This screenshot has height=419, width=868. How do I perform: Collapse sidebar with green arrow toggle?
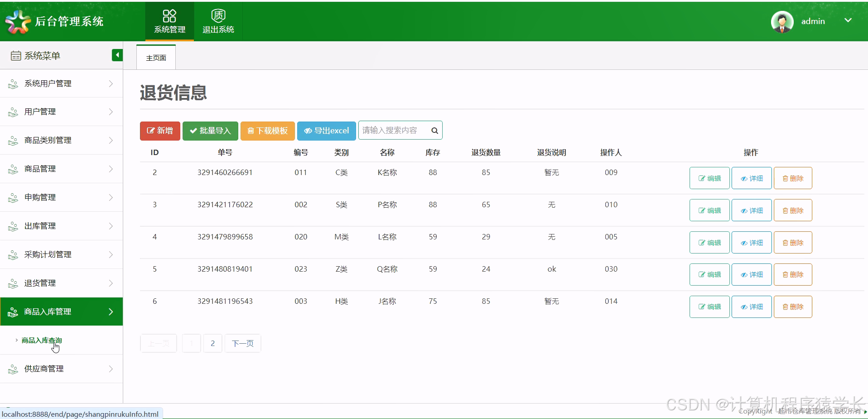pyautogui.click(x=117, y=55)
